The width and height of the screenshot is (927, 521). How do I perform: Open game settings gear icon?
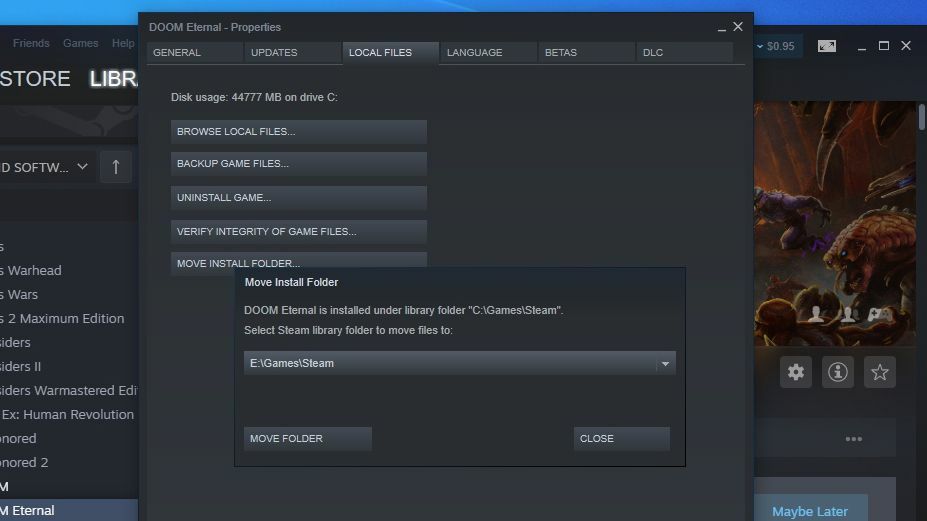796,372
